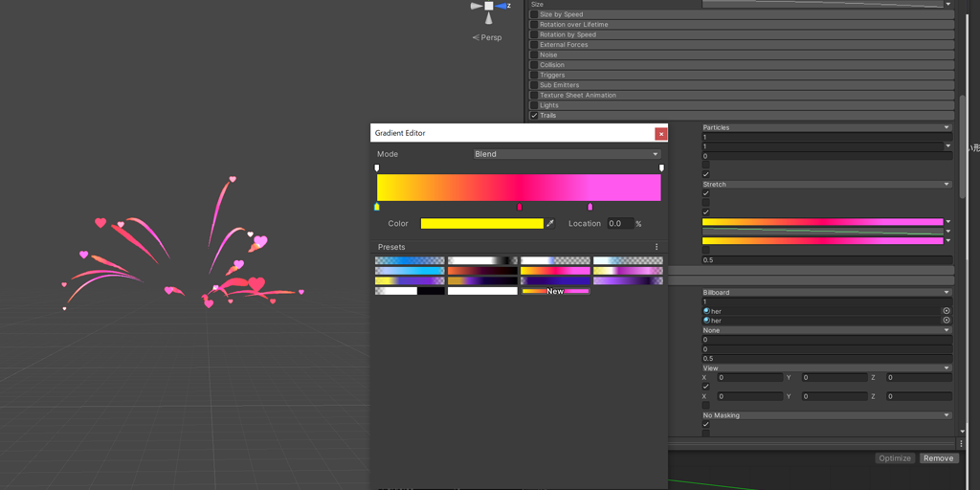The height and width of the screenshot is (490, 980).
Task: Close the Gradient Editor window
Action: pos(660,134)
